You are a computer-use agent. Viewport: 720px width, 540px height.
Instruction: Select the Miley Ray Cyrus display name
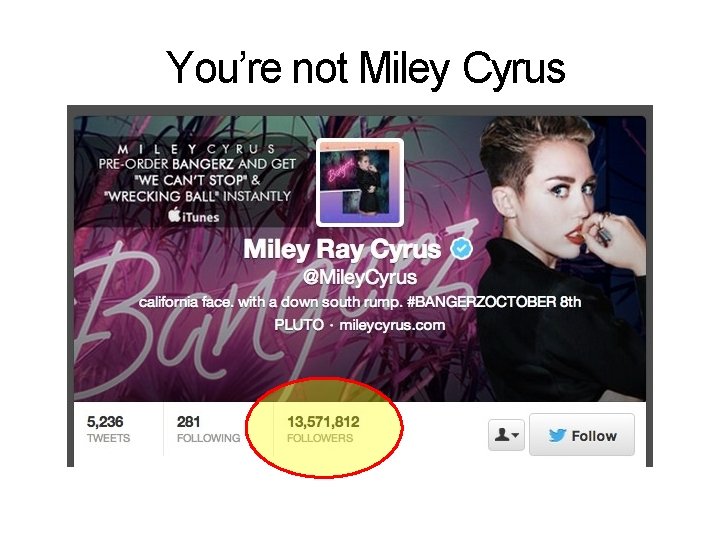[342, 249]
